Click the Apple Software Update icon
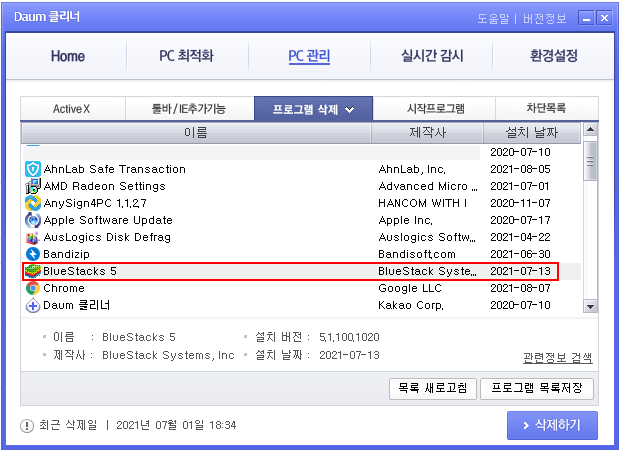This screenshot has height=454, width=621. 32,220
